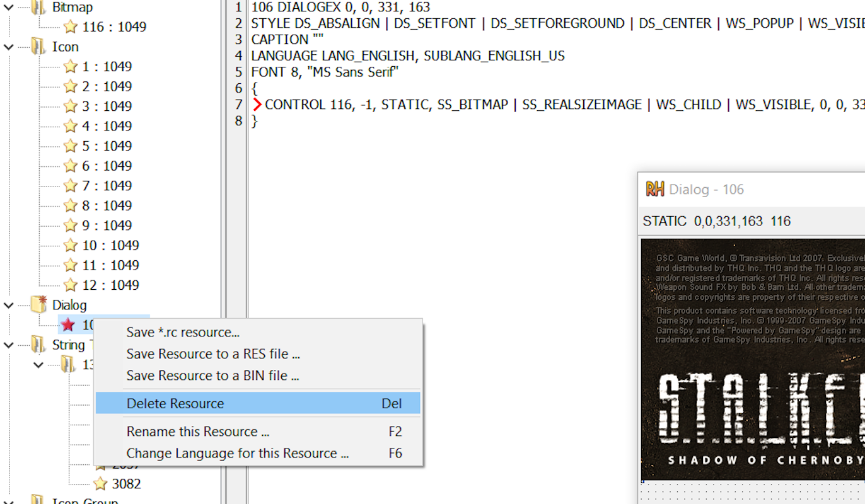The width and height of the screenshot is (865, 504).
Task: Select Icon tree item 5 : 1049
Action: [x=107, y=146]
